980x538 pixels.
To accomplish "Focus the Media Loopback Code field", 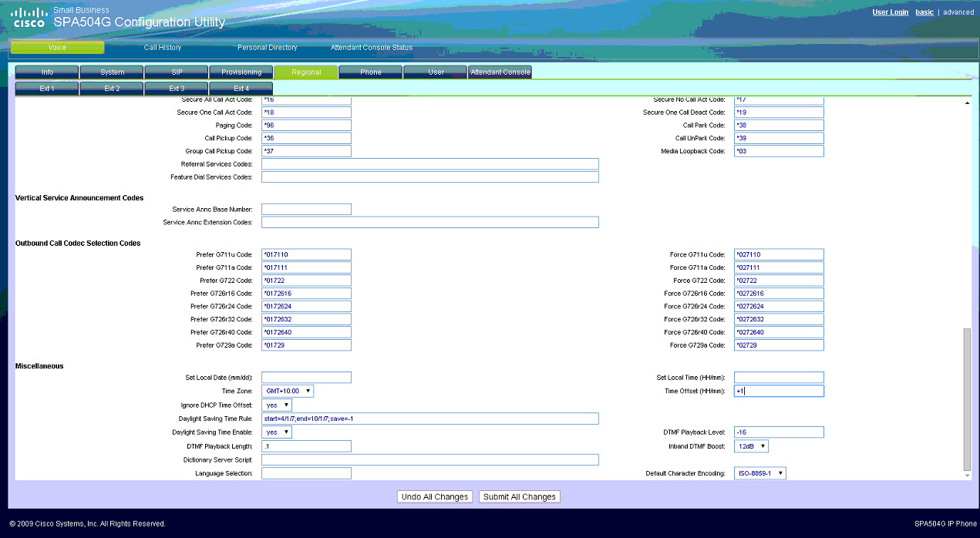I will pos(779,152).
